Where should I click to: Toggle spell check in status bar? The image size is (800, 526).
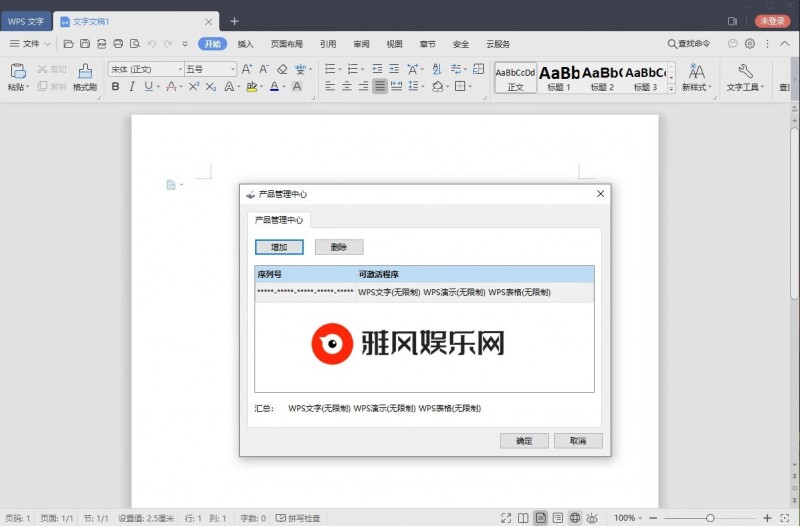298,518
